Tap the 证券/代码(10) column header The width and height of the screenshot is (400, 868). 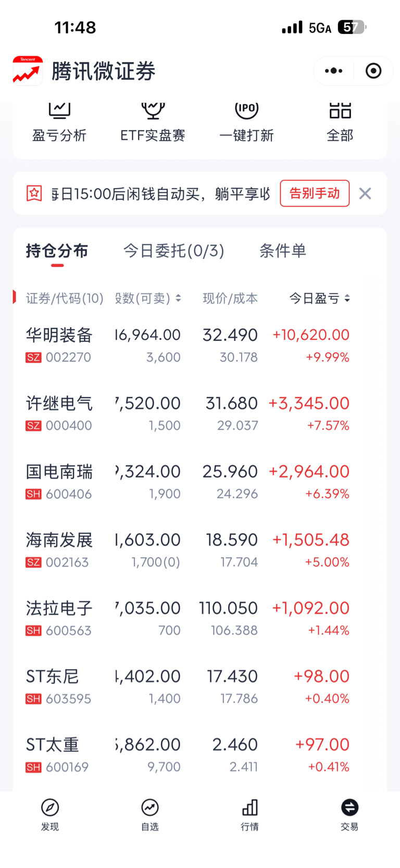point(65,298)
